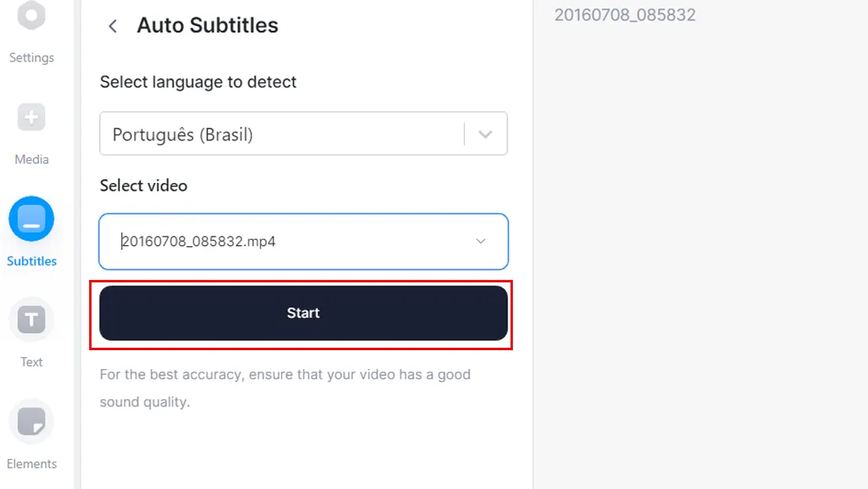This screenshot has height=489, width=868.
Task: Expand the language chevron dropdown
Action: click(485, 134)
